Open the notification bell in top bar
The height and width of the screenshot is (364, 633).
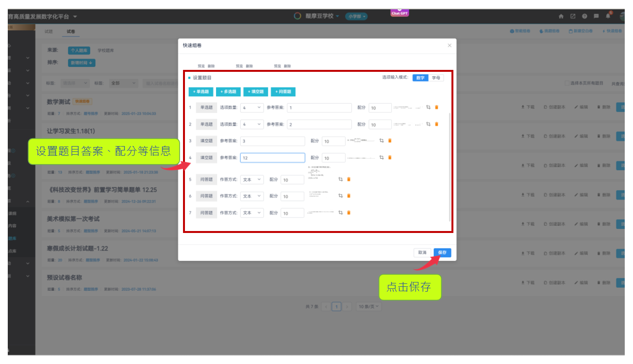(x=608, y=16)
